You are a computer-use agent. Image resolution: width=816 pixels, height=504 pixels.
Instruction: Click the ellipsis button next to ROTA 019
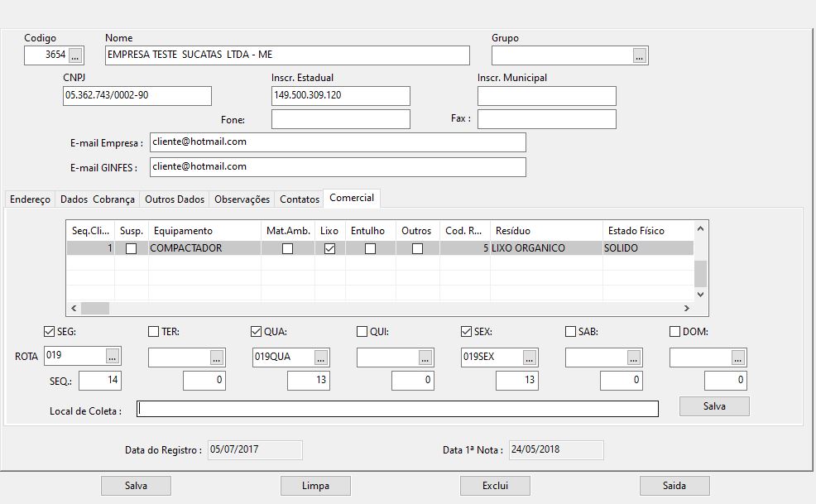click(113, 357)
